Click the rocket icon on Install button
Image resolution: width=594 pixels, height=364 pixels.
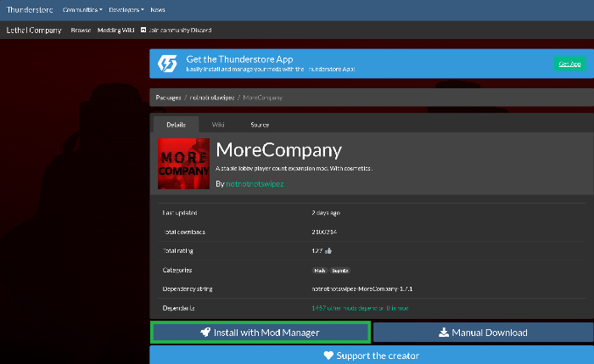205,333
